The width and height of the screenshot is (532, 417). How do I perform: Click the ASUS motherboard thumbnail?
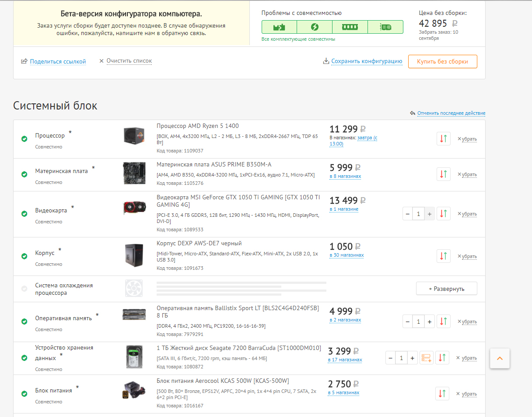[x=134, y=173]
